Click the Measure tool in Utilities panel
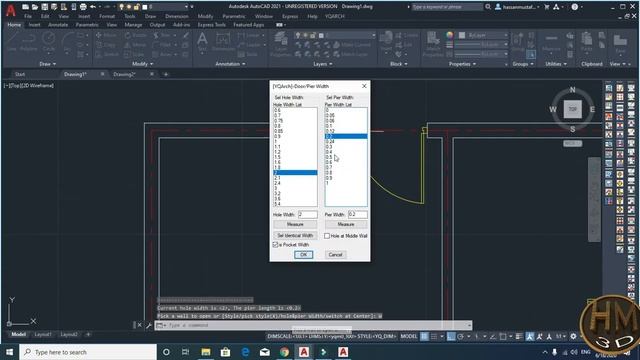The width and height of the screenshot is (640, 360). (551, 43)
